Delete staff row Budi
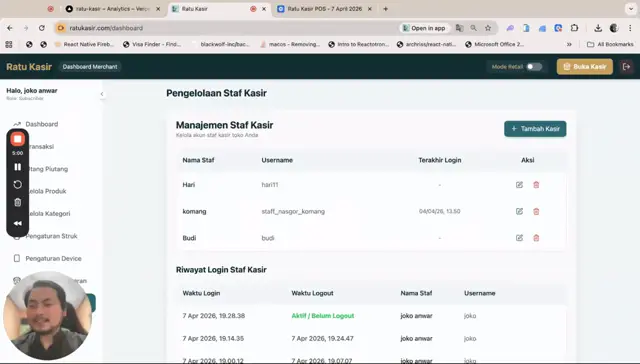This screenshot has width=640, height=364. [536, 238]
